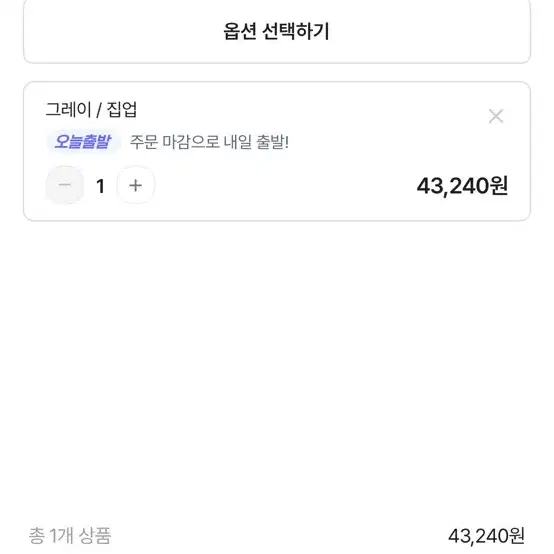Tap the circular + icon beside the quantity
Screen dimensions: 554x554
coord(135,185)
